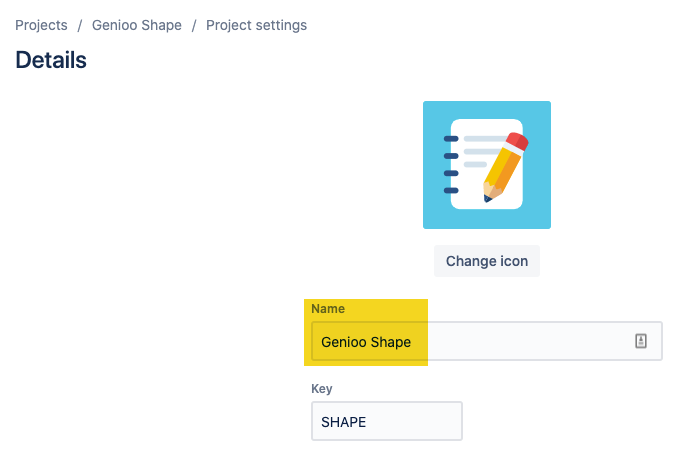Go to the Genioo Shape breadcrumb

coord(137,25)
